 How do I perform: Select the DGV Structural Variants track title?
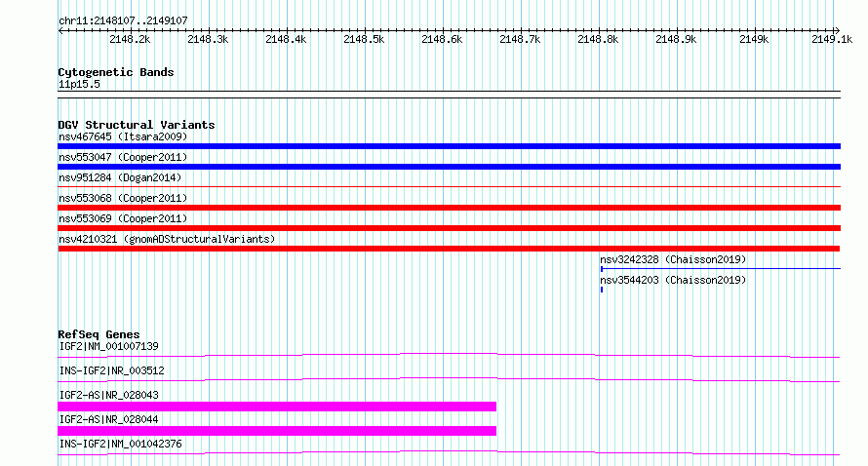(137, 125)
